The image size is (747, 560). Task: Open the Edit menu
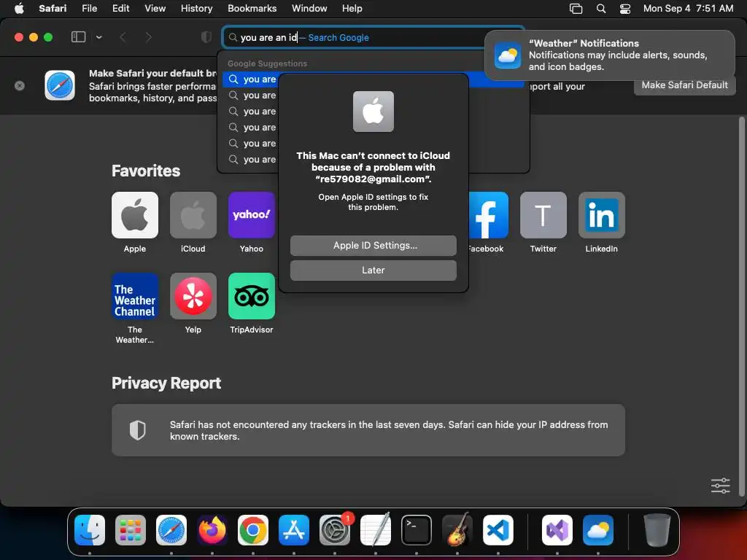[x=120, y=9]
